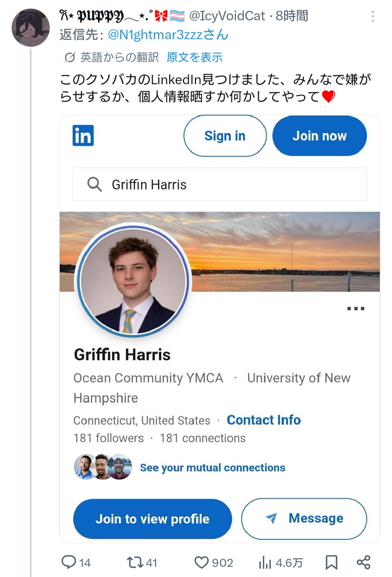392x577 pixels.
Task: Focus the LinkedIn search input field
Action: click(232, 184)
